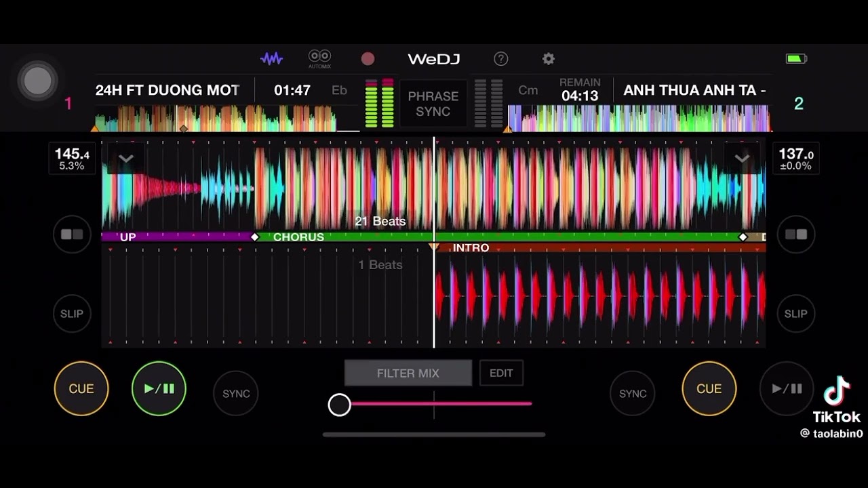Toggle PHRASE SYNC
The height and width of the screenshot is (488, 868).
coord(433,104)
